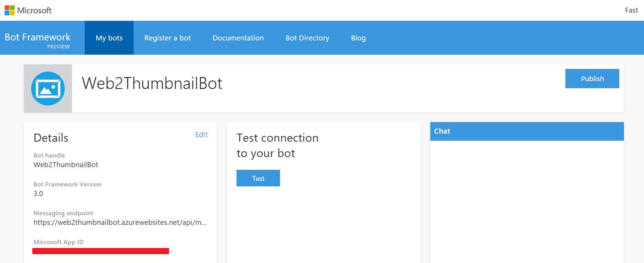Open the messaging endpoint URL
Image resolution: width=644 pixels, height=263 pixels.
pyautogui.click(x=120, y=223)
